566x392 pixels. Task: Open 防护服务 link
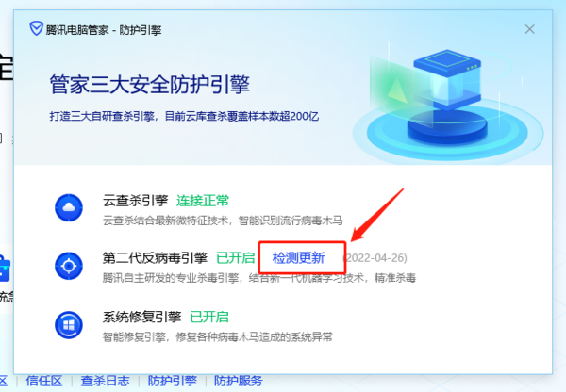click(x=239, y=381)
